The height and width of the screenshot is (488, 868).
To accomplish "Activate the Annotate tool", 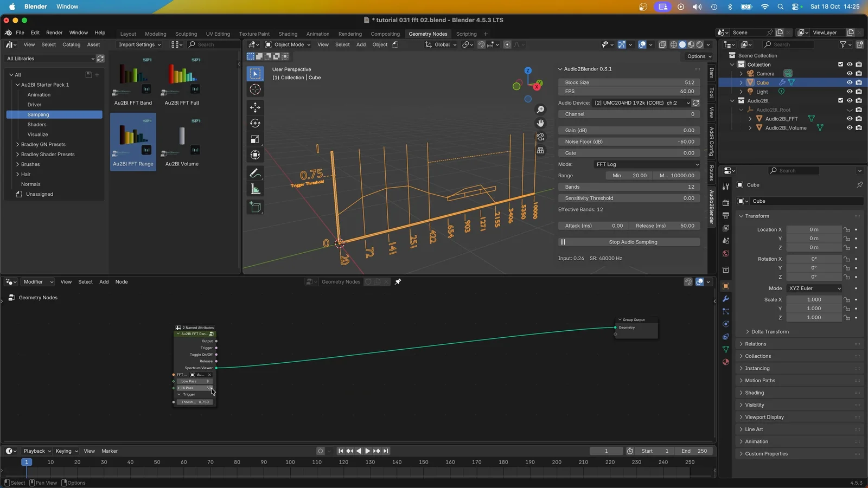I will [x=255, y=173].
